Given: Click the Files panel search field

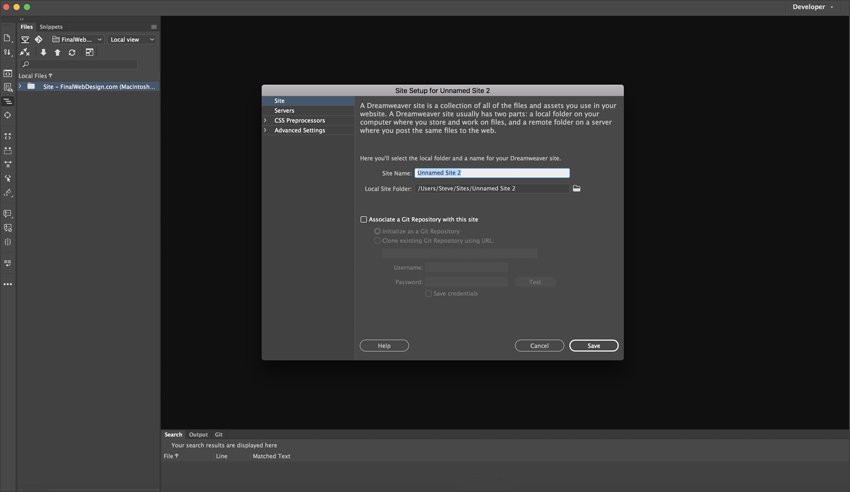Looking at the screenshot, I should (x=79, y=64).
